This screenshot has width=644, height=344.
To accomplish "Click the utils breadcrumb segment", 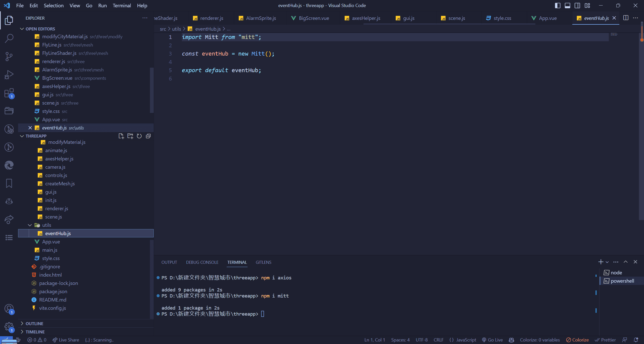I will [177, 29].
